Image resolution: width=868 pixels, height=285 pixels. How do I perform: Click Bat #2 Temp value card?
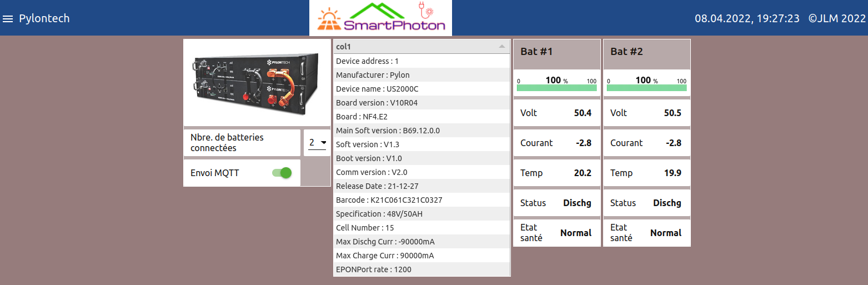click(x=646, y=173)
